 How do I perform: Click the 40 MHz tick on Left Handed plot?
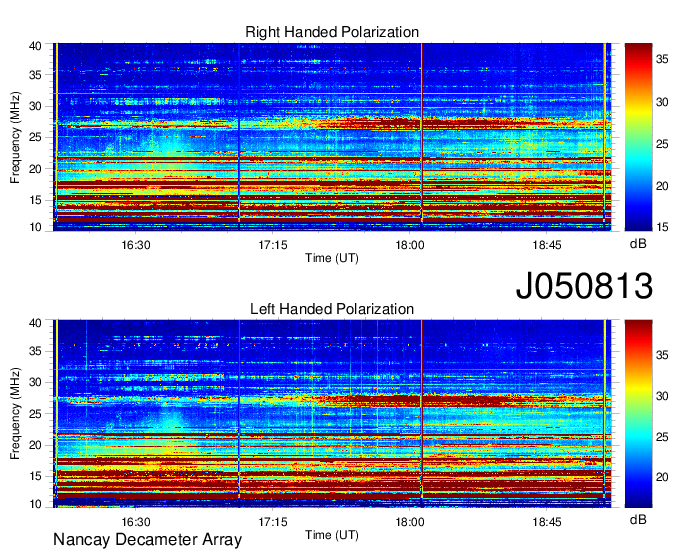click(35, 323)
